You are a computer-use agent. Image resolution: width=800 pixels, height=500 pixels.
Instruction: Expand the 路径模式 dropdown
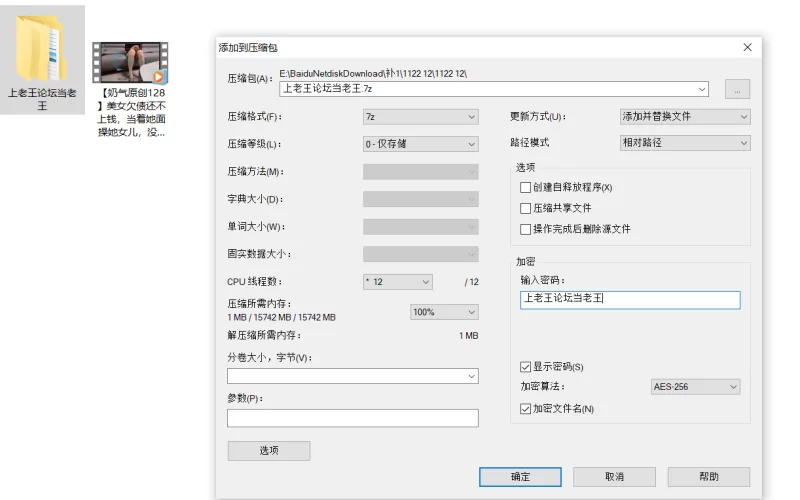click(x=685, y=143)
